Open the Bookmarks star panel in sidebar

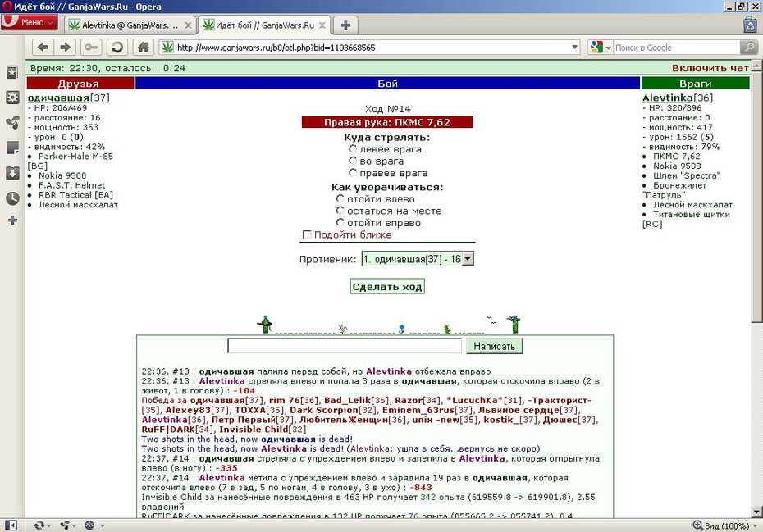[12, 72]
